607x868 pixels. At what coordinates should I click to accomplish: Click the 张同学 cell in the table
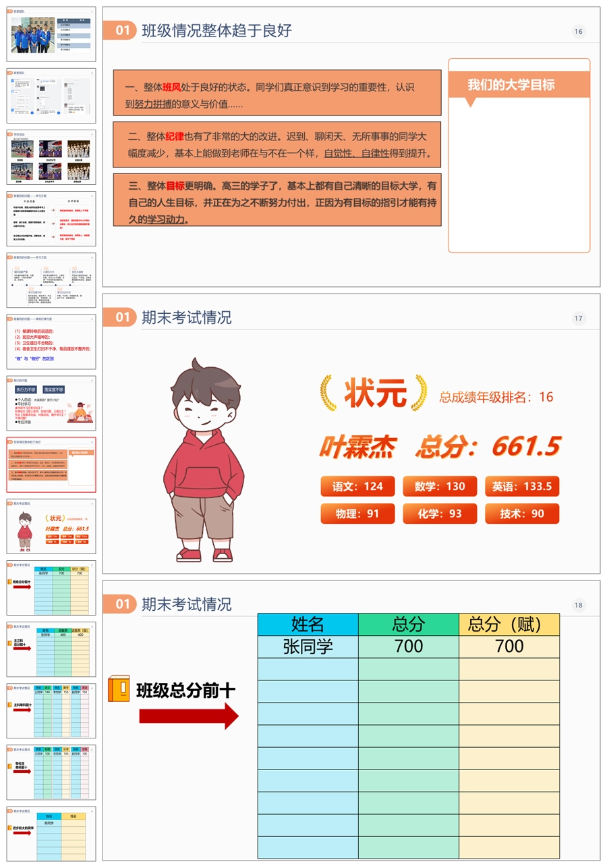pos(308,647)
